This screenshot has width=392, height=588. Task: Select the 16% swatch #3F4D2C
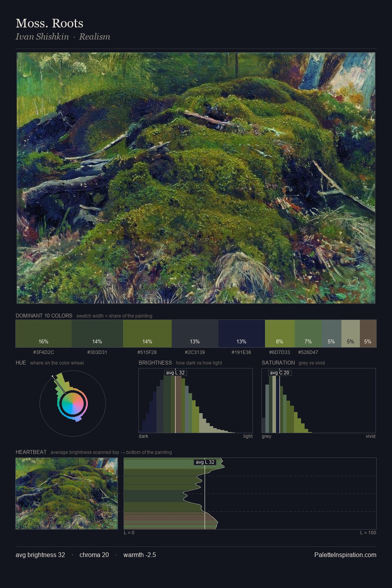[44, 334]
